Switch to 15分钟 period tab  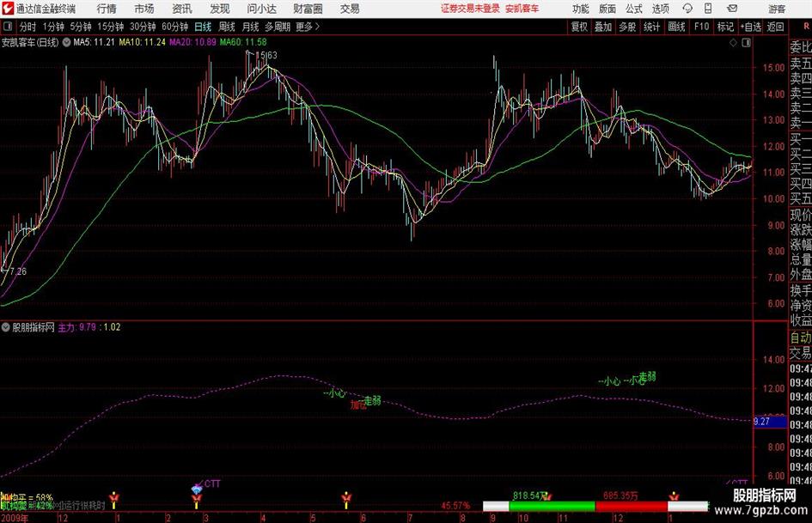(111, 27)
